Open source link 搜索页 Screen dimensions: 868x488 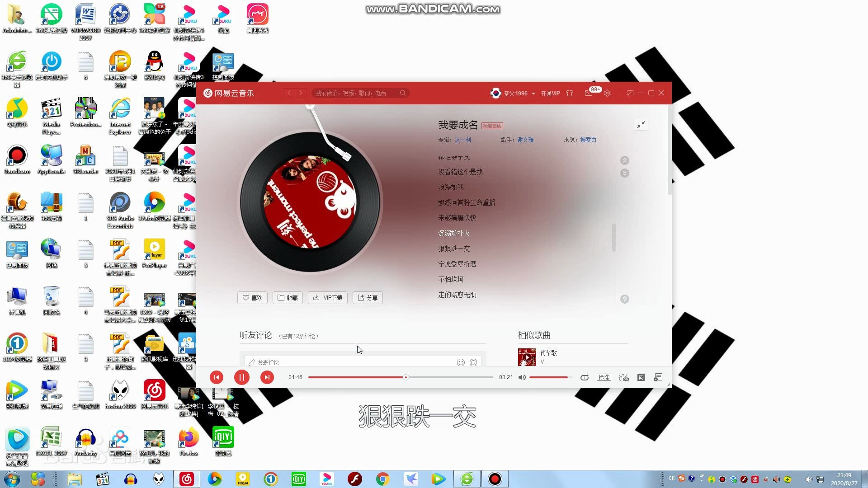[588, 140]
